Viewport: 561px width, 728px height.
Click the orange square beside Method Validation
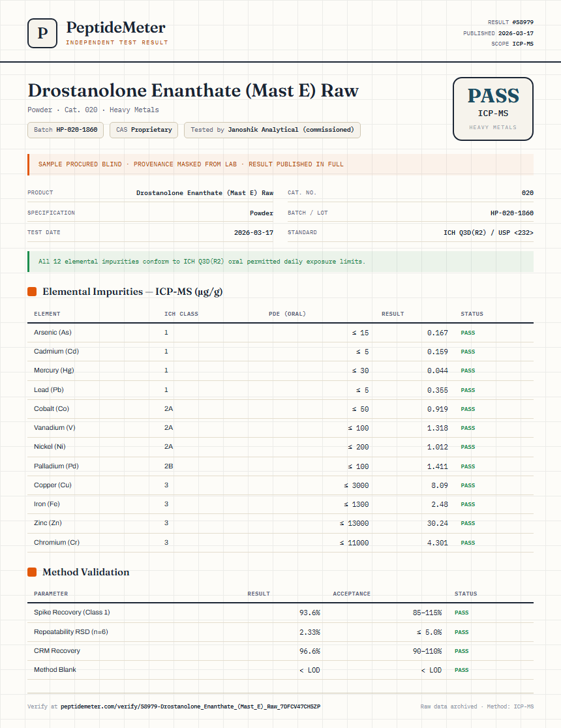click(32, 572)
